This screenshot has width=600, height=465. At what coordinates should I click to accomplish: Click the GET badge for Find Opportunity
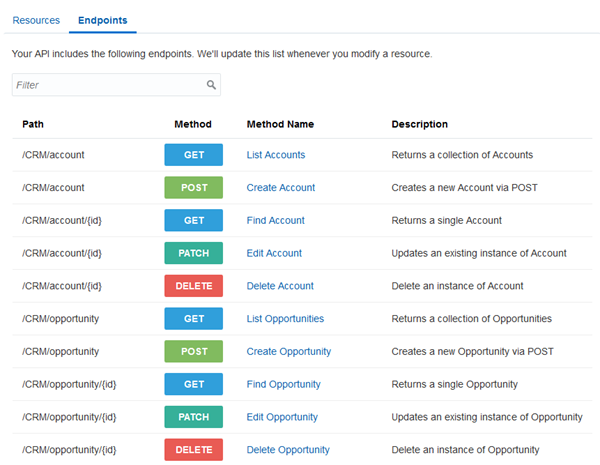(194, 384)
